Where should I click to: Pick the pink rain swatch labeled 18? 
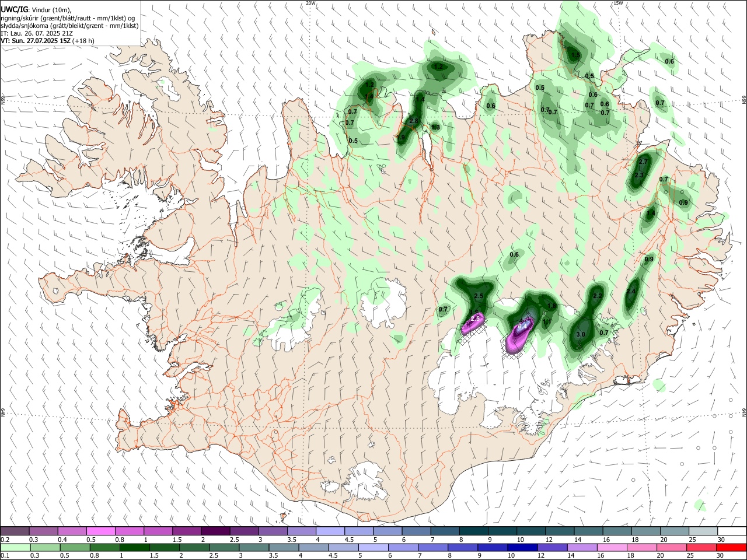(641, 547)
